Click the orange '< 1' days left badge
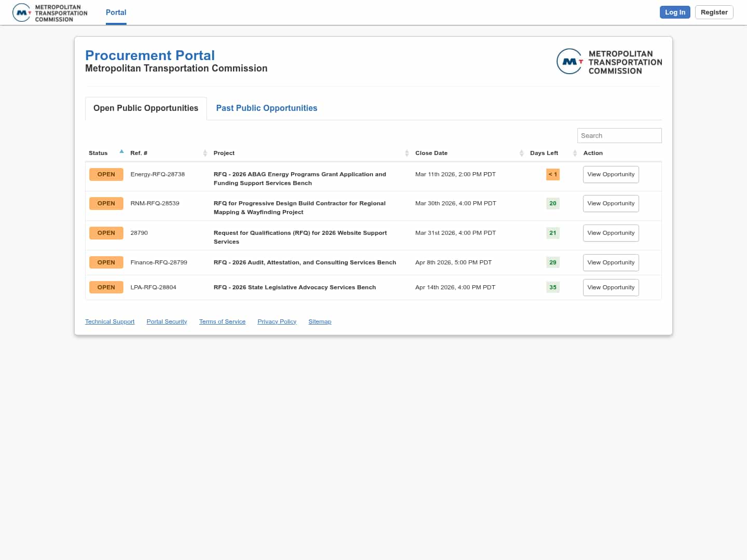Screen dimensions: 747x560 [552, 175]
